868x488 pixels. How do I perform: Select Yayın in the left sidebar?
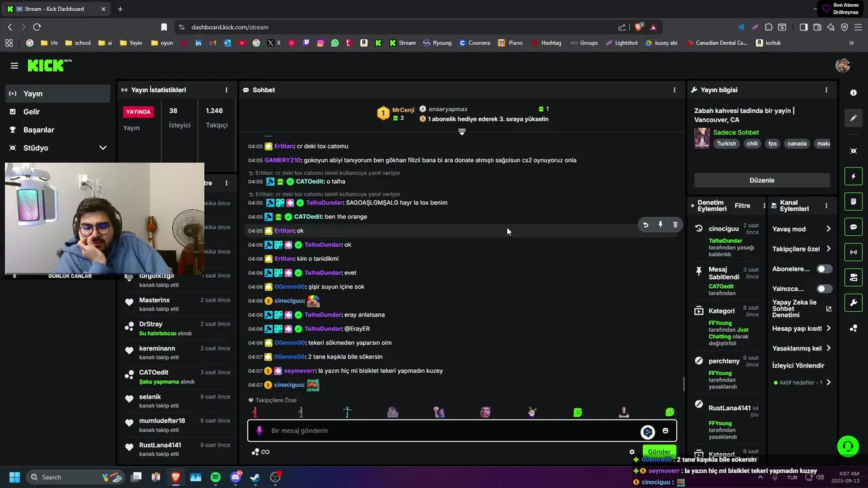click(x=58, y=94)
